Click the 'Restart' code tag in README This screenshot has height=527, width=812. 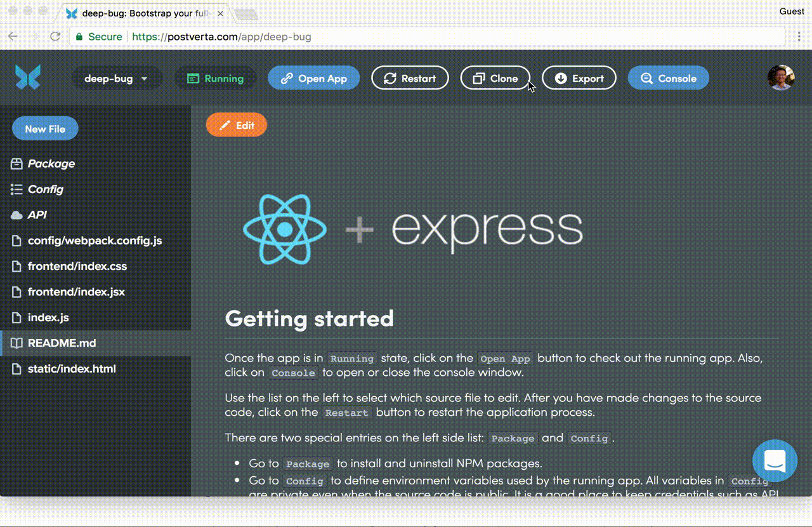[347, 413]
